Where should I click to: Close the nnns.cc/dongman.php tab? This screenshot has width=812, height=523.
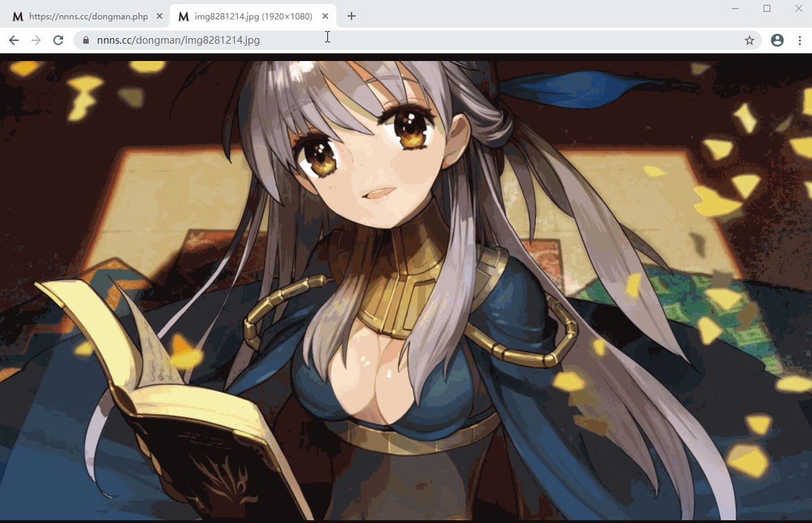click(x=159, y=16)
